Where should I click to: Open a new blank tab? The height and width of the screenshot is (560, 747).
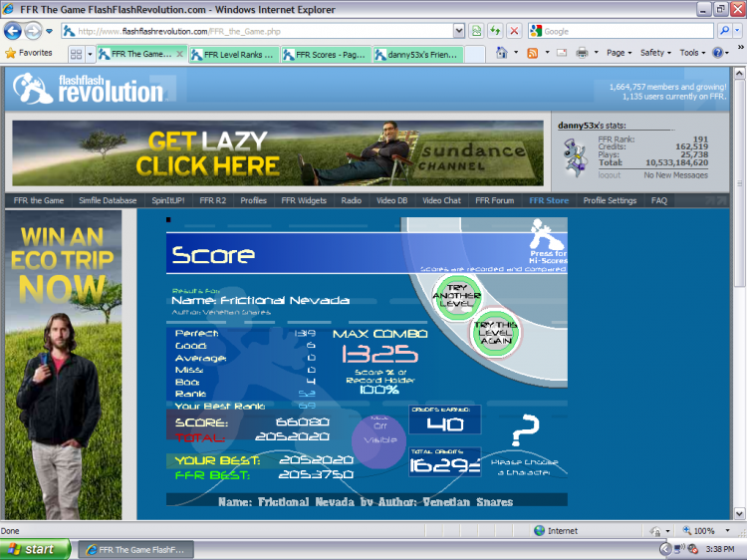pyautogui.click(x=474, y=55)
